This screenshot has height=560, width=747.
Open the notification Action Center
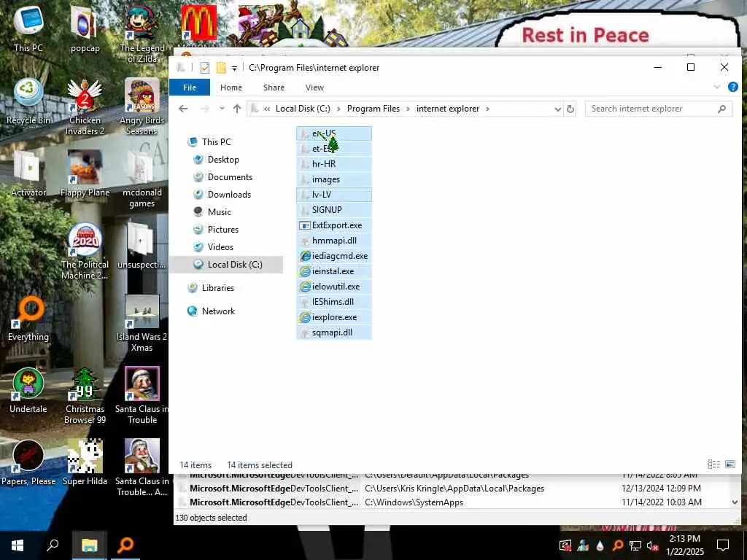click(x=723, y=545)
